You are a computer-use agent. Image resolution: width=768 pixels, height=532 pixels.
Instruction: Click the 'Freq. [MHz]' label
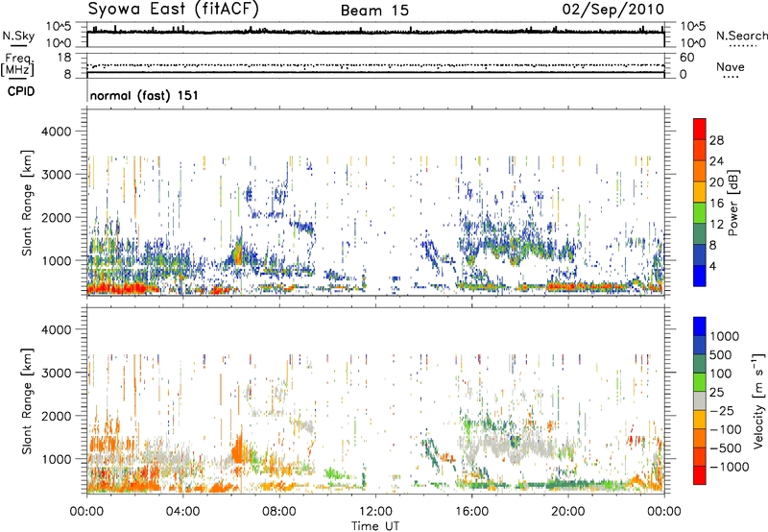click(17, 64)
